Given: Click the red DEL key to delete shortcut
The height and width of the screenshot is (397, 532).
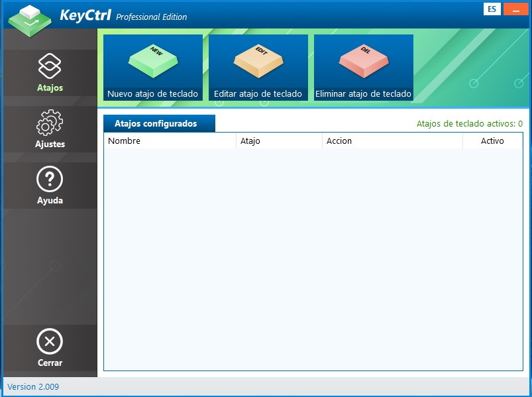Looking at the screenshot, I should (363, 68).
